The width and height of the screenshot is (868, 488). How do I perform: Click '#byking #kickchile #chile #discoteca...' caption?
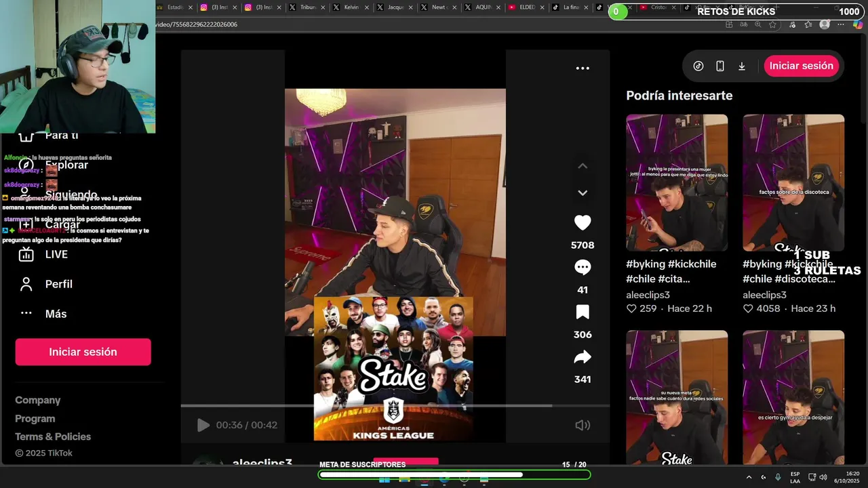point(789,271)
